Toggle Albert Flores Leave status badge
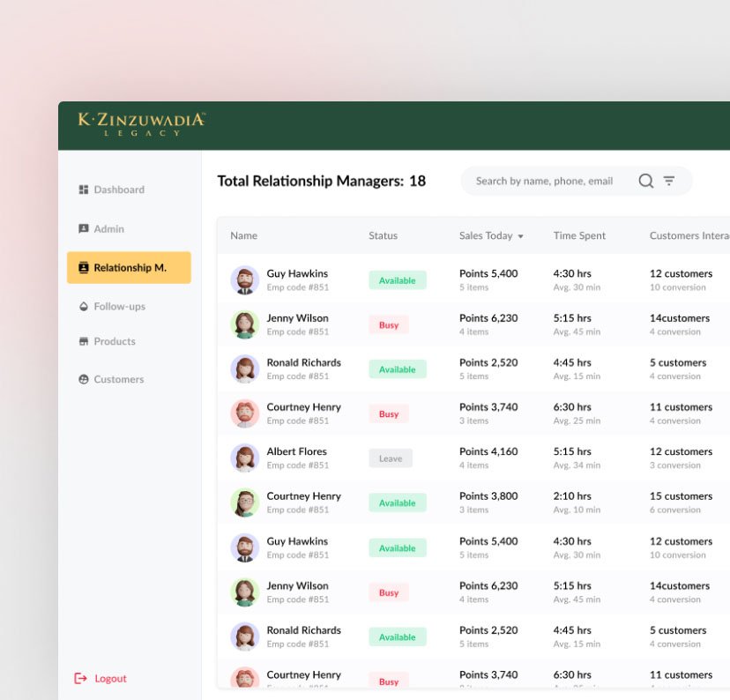This screenshot has height=700, width=730. (390, 458)
